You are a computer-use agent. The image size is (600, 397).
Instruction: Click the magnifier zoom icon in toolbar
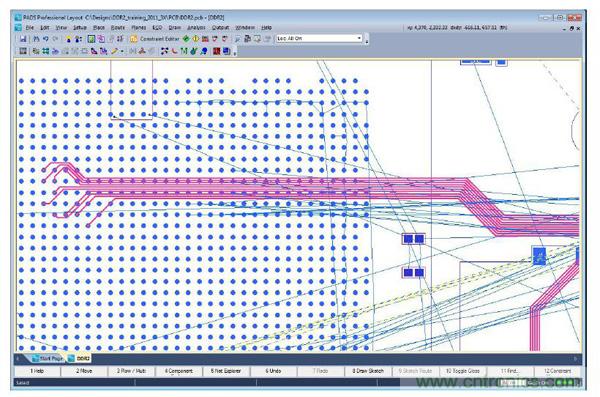click(237, 39)
